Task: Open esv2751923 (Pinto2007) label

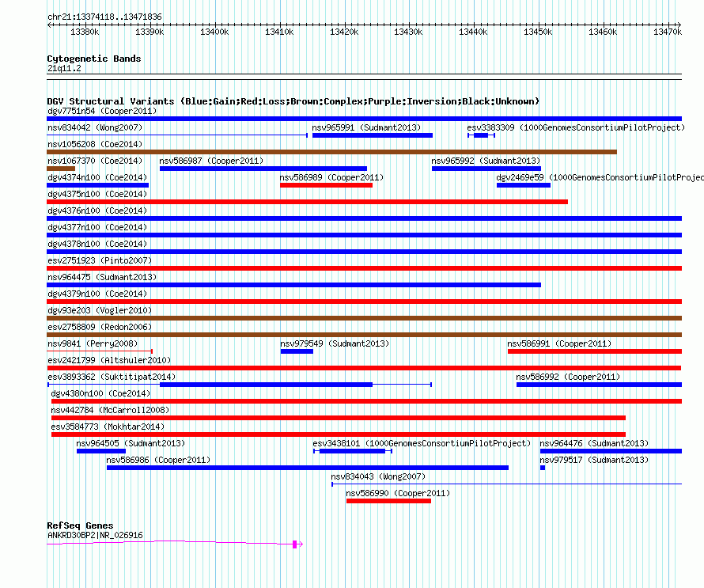Action: (100, 260)
